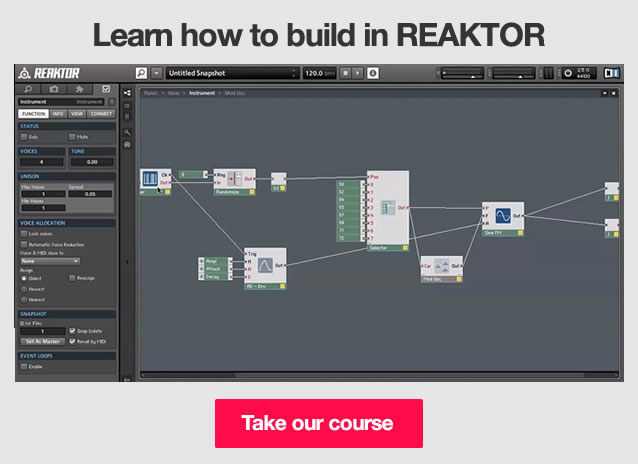Click the constant 72 feeding Selector input 7

(349, 238)
